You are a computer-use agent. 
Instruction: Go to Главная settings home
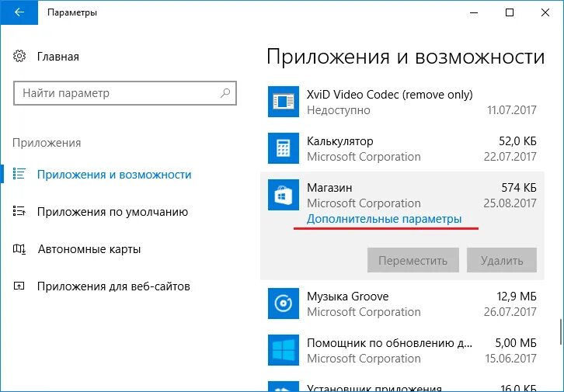(x=58, y=57)
